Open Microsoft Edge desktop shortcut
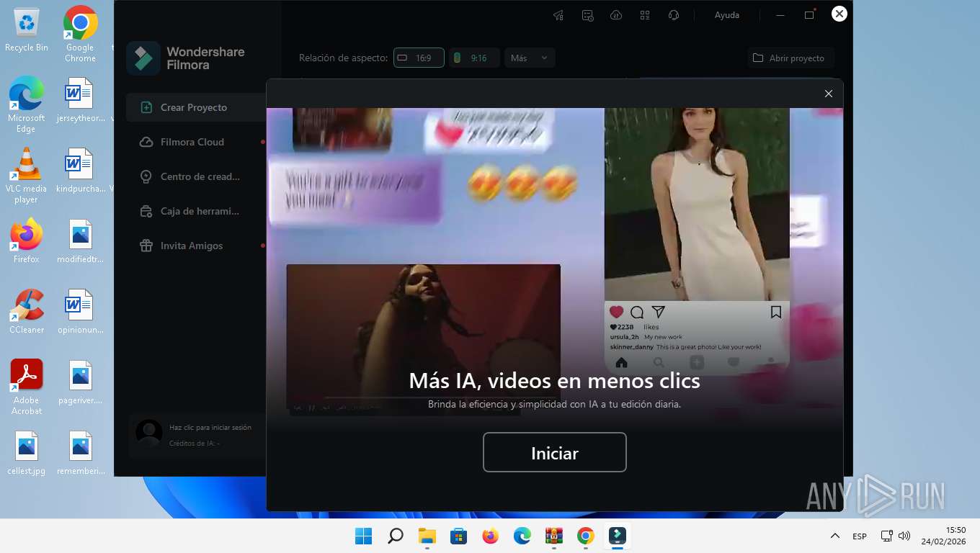 (x=27, y=105)
